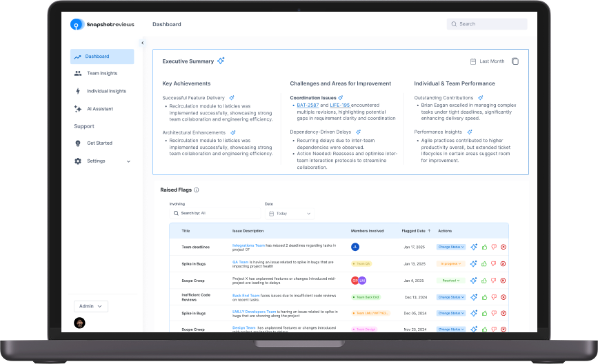Click sparkle icon beside Performance Insights
The image size is (598, 364).
tap(470, 132)
